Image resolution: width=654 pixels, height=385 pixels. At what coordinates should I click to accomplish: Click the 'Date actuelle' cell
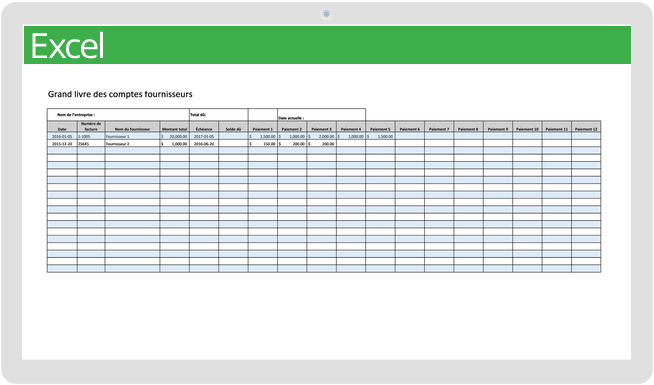(322, 115)
